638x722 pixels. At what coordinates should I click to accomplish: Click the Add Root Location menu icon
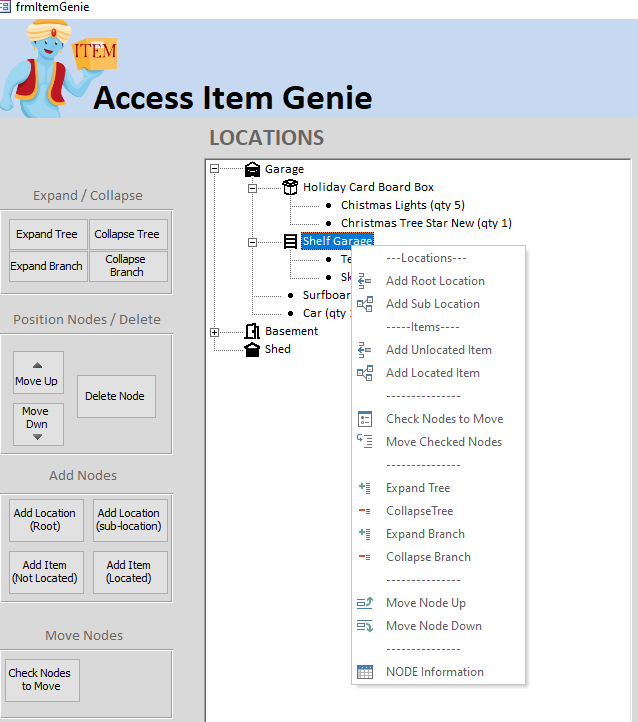[x=365, y=281]
